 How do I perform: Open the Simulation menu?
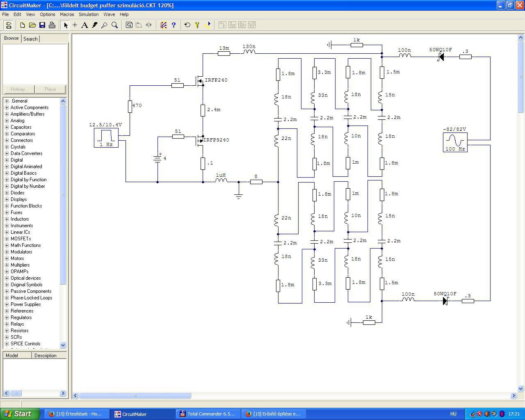pos(89,14)
